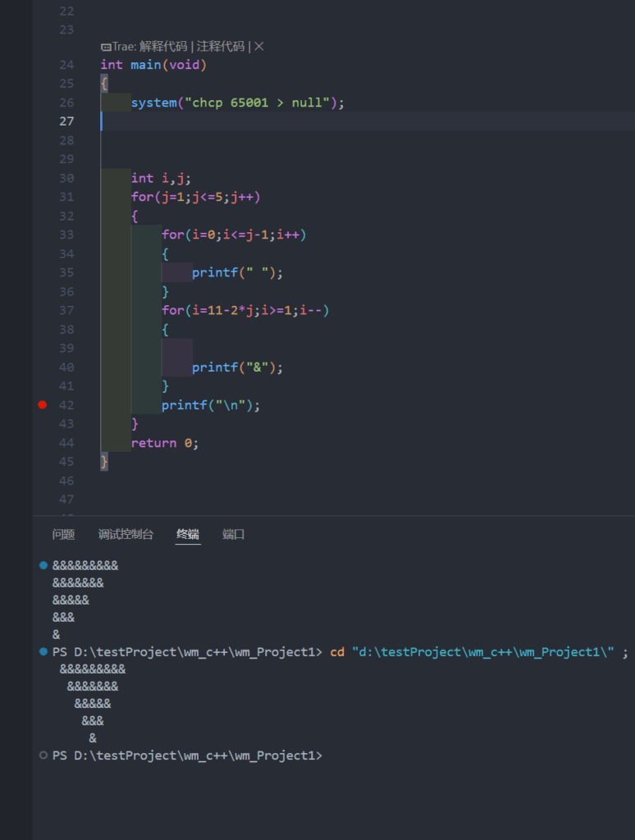Click the blue command marker beside the first terminal output
Screen dimensions: 635x840
(x=43, y=565)
